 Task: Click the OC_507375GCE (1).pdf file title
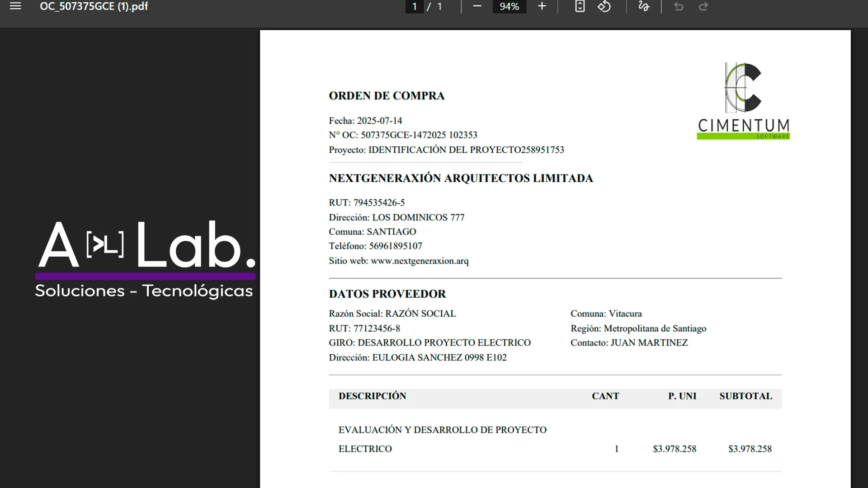(94, 6)
